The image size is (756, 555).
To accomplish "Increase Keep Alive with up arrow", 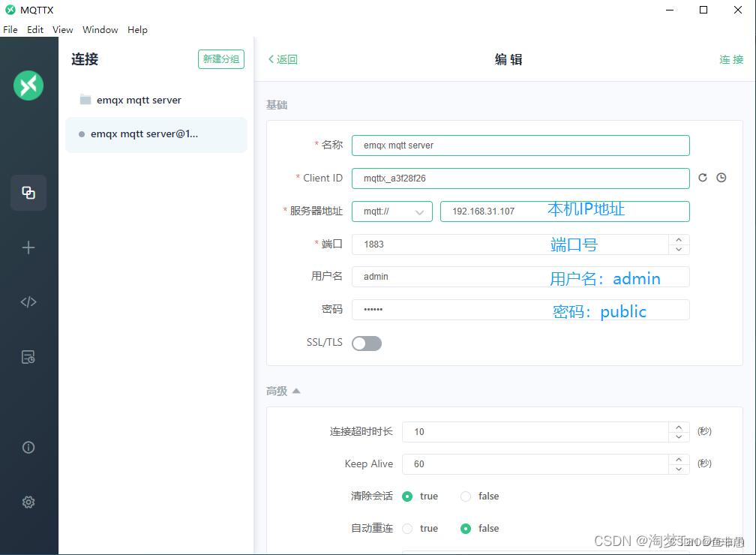I will (x=679, y=460).
